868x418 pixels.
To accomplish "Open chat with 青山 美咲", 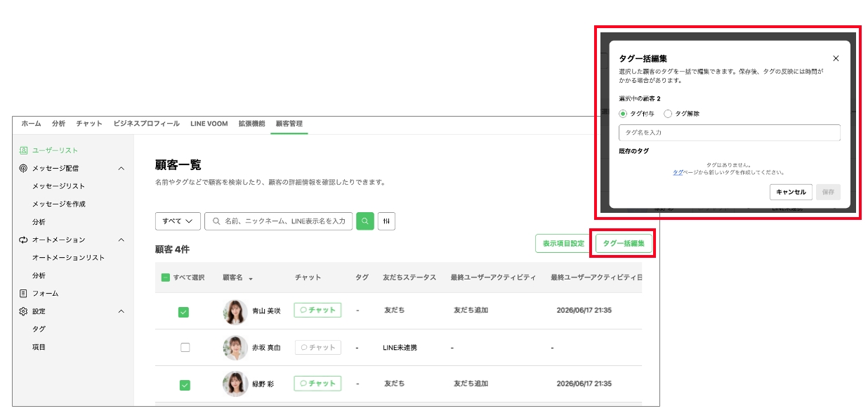I will tap(317, 310).
